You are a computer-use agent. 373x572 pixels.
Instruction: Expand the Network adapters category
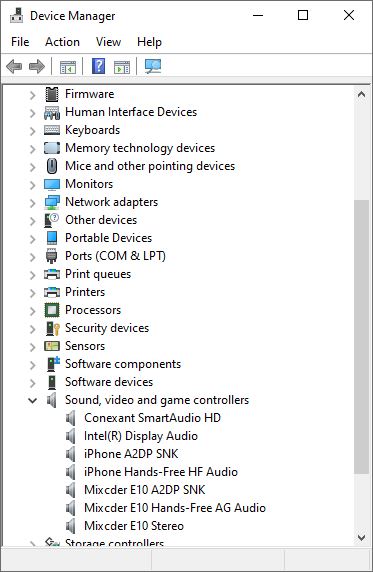[32, 203]
